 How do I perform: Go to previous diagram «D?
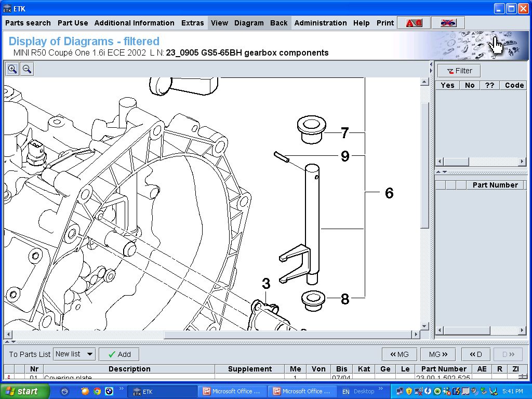coord(475,354)
